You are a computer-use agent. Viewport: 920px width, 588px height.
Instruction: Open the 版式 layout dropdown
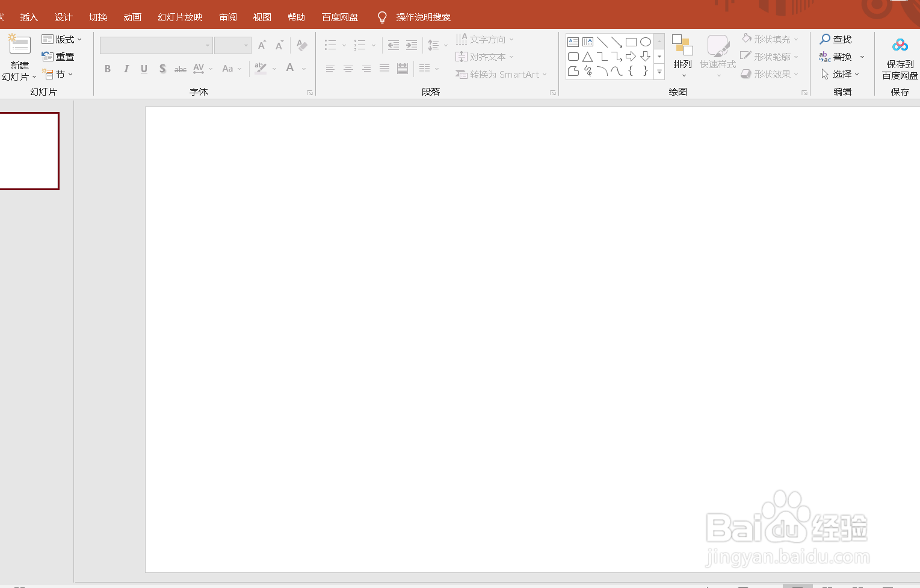tap(61, 39)
